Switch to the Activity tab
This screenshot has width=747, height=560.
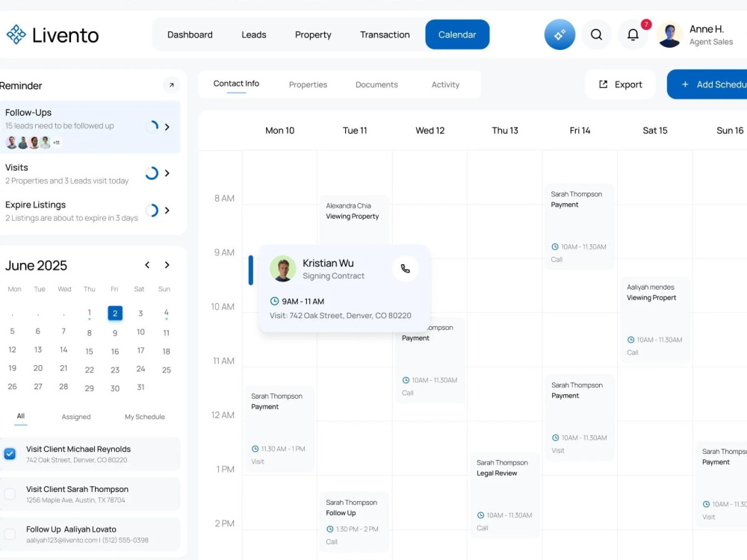point(445,85)
